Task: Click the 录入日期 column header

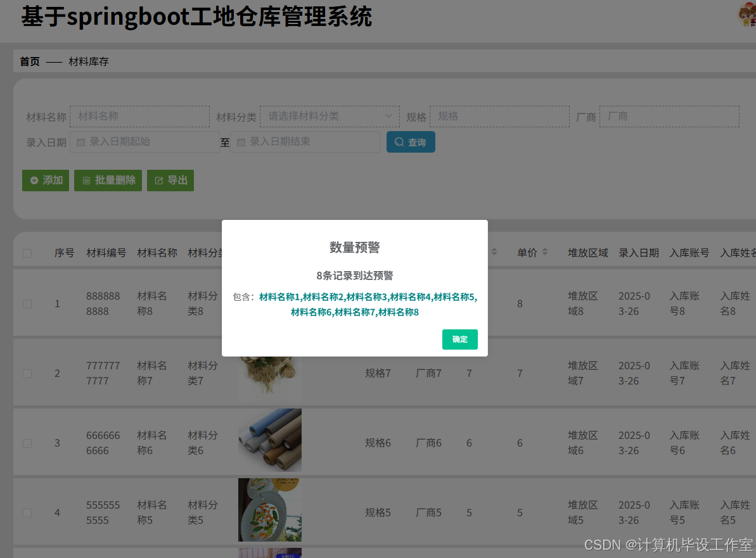Action: pos(639,253)
